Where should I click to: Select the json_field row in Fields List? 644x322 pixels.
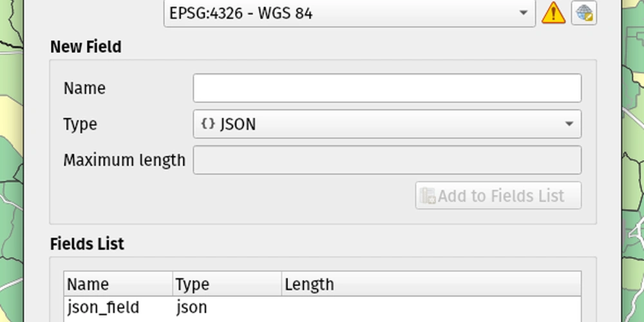pos(323,308)
